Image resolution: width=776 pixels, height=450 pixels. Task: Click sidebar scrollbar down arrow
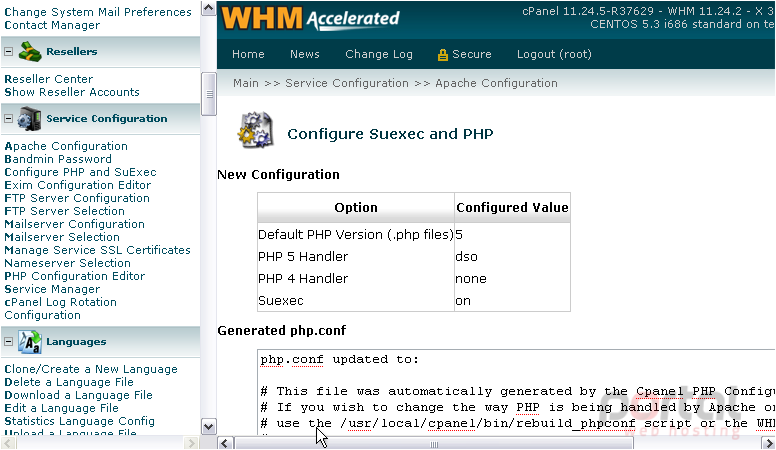(209, 427)
